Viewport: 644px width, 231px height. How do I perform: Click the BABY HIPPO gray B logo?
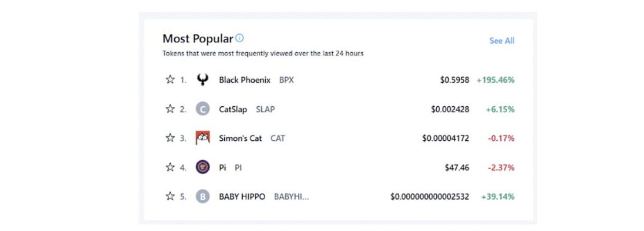pyautogui.click(x=202, y=197)
